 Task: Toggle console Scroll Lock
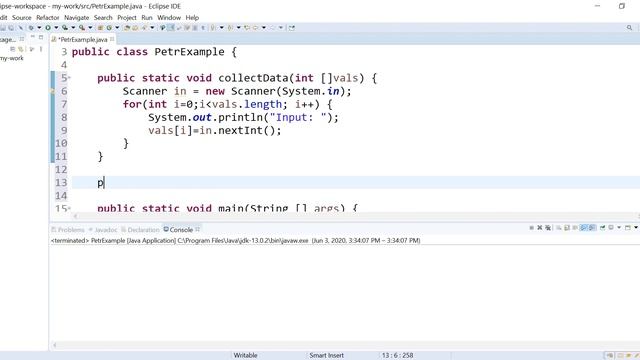coord(567,228)
